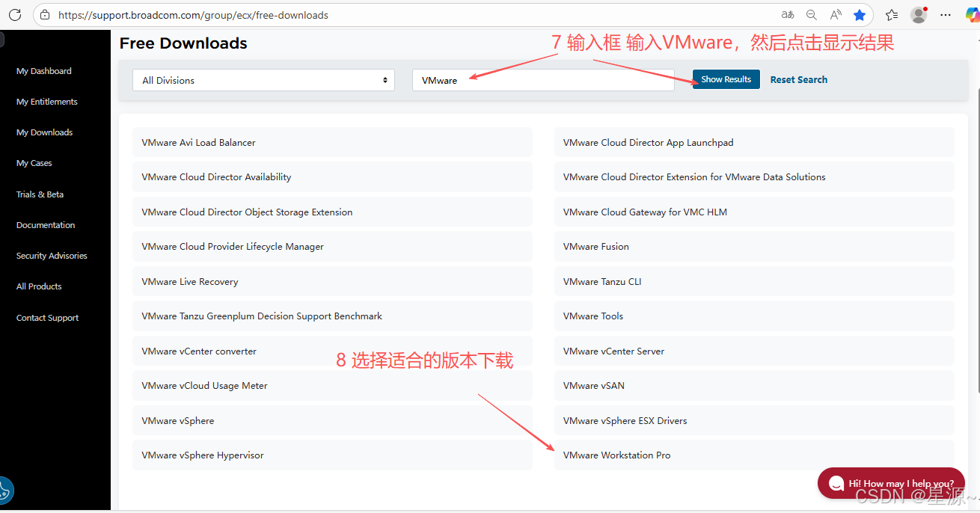Image resolution: width=980 pixels, height=513 pixels.
Task: Click the Show Results button
Action: (x=726, y=79)
